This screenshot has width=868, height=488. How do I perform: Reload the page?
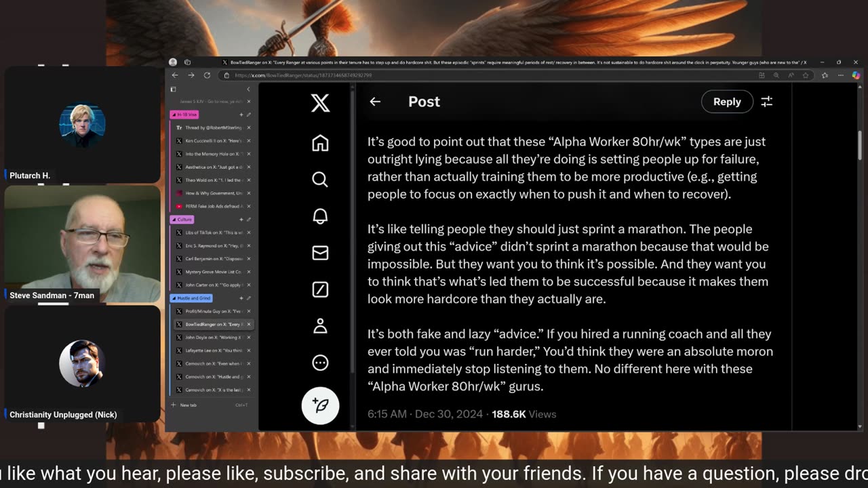tap(207, 75)
